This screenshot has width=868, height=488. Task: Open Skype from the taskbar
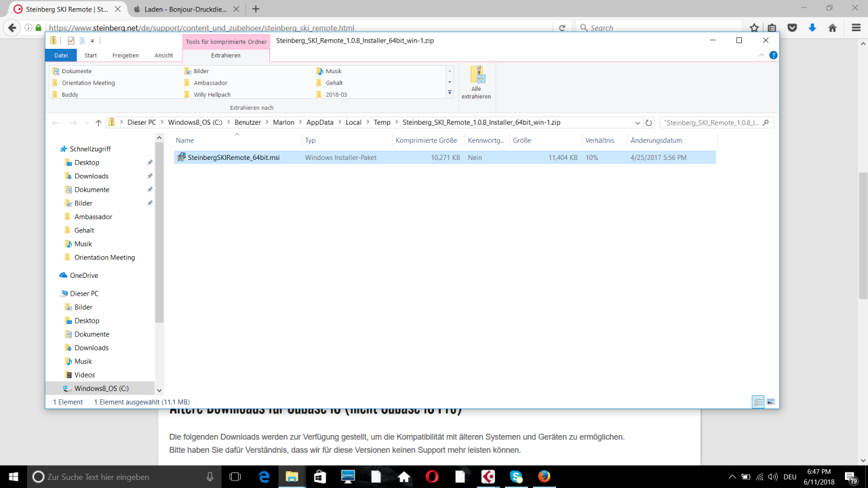(516, 476)
